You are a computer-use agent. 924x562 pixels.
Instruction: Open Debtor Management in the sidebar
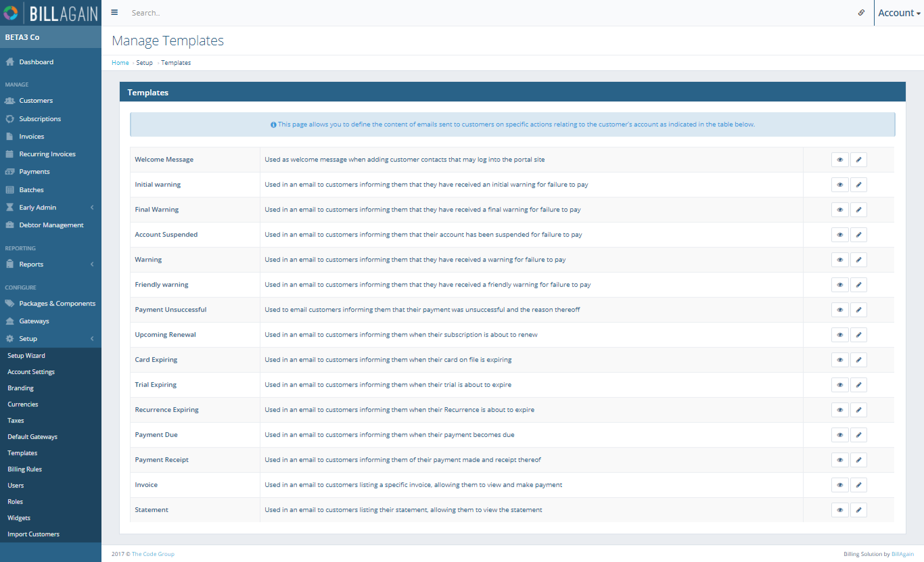pos(51,225)
